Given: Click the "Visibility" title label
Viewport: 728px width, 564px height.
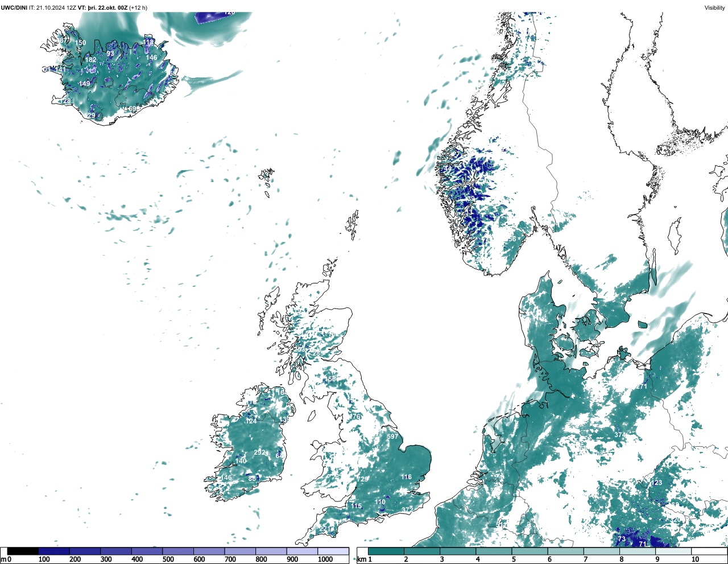Looking at the screenshot, I should (715, 7).
